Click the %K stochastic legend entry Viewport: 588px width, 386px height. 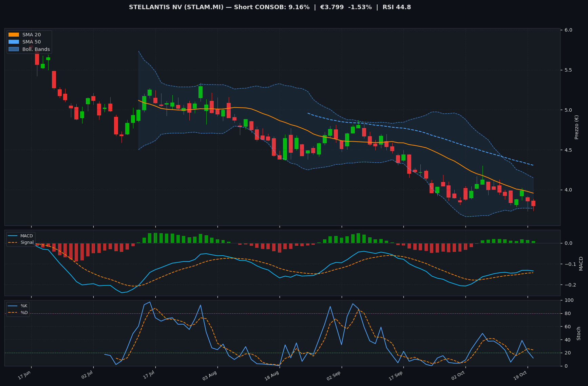(x=18, y=306)
